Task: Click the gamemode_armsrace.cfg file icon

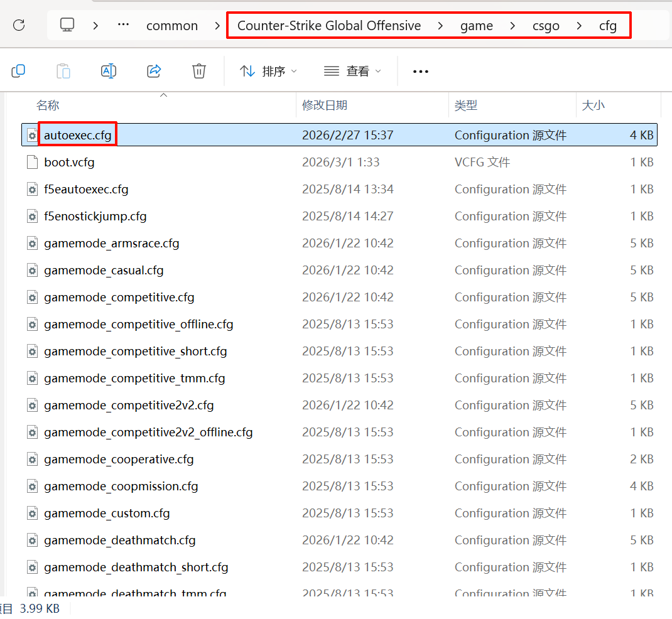Action: coord(32,244)
